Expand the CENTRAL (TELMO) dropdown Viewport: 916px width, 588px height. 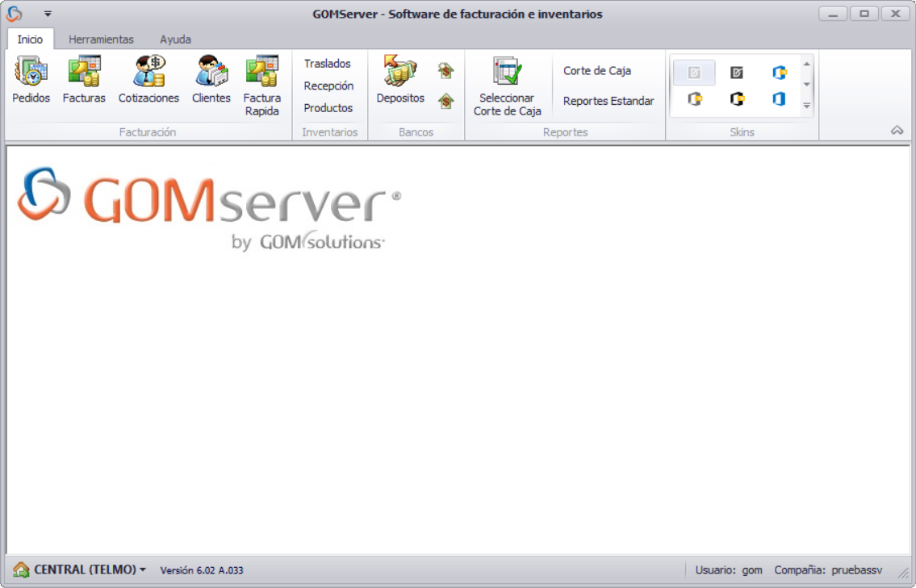pos(87,569)
